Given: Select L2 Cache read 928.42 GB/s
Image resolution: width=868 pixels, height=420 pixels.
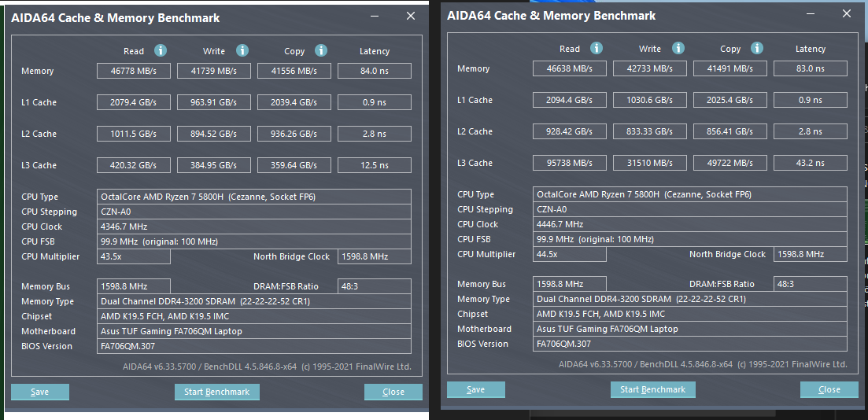Looking at the screenshot, I should [569, 131].
